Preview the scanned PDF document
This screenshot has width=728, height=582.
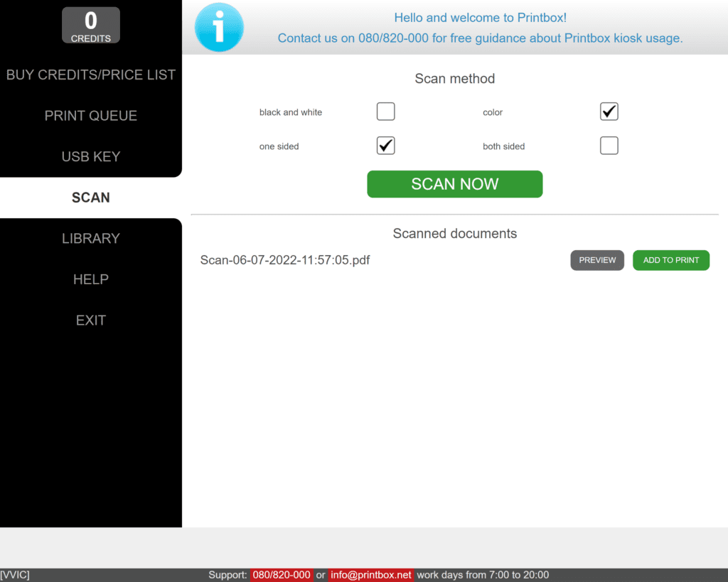(x=597, y=260)
